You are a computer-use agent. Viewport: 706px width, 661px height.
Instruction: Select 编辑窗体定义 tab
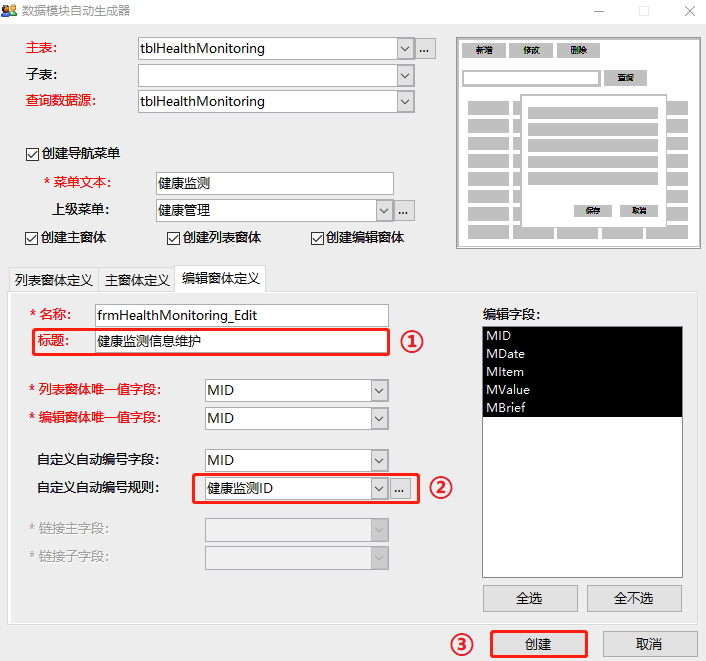coord(220,278)
